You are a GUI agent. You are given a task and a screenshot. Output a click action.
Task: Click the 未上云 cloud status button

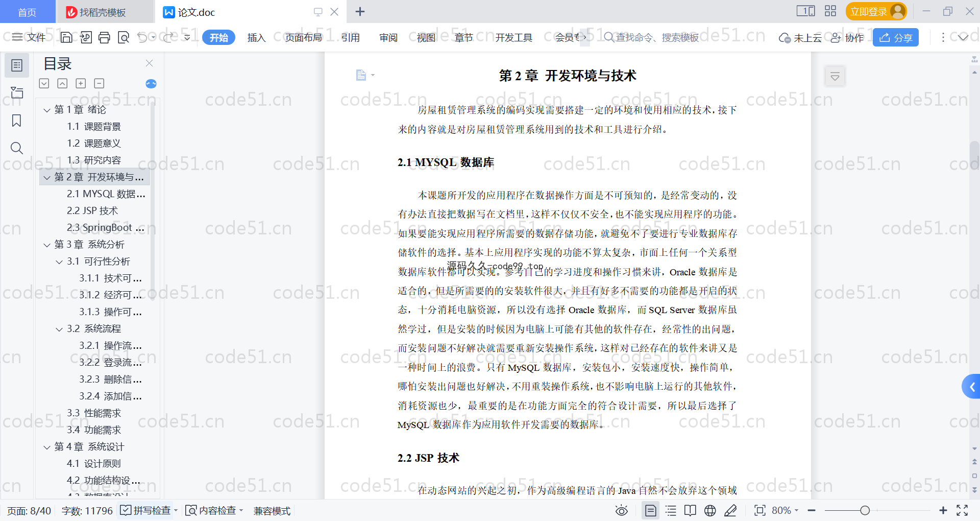[x=800, y=37]
